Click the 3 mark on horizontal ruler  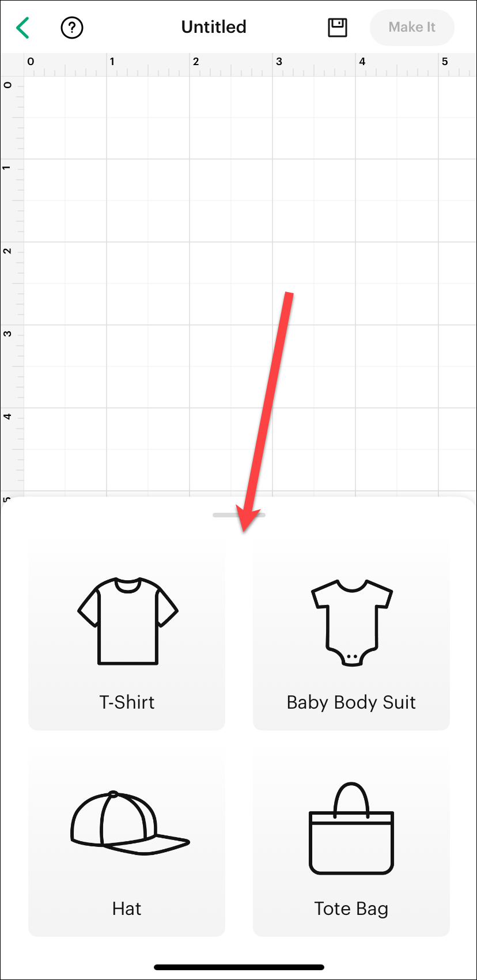click(279, 62)
